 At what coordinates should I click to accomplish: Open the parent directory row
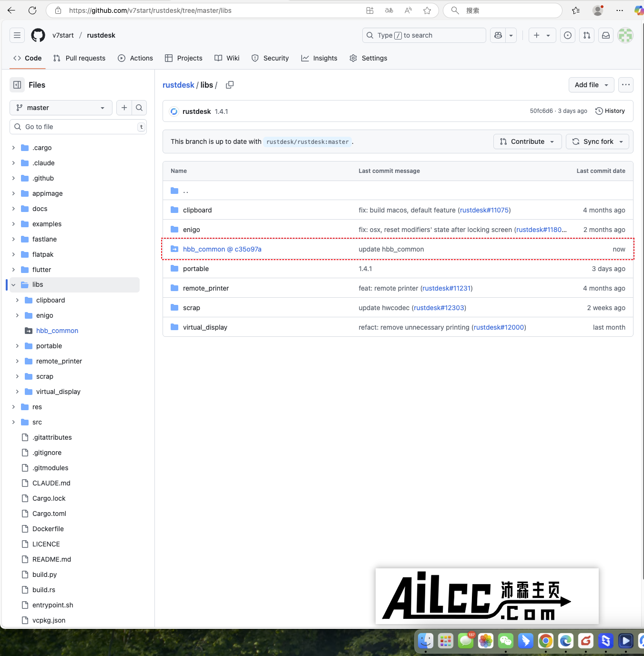point(398,191)
